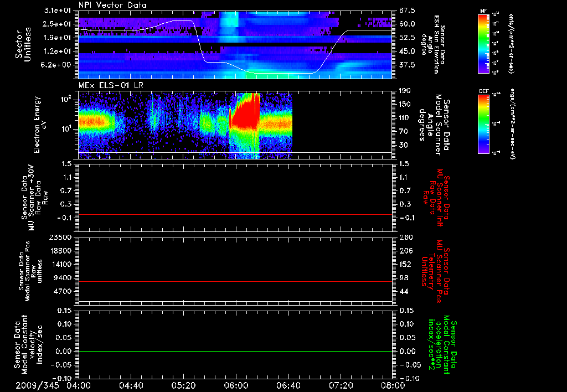Click the '45.0' sun elevation tick label

pyautogui.click(x=407, y=51)
